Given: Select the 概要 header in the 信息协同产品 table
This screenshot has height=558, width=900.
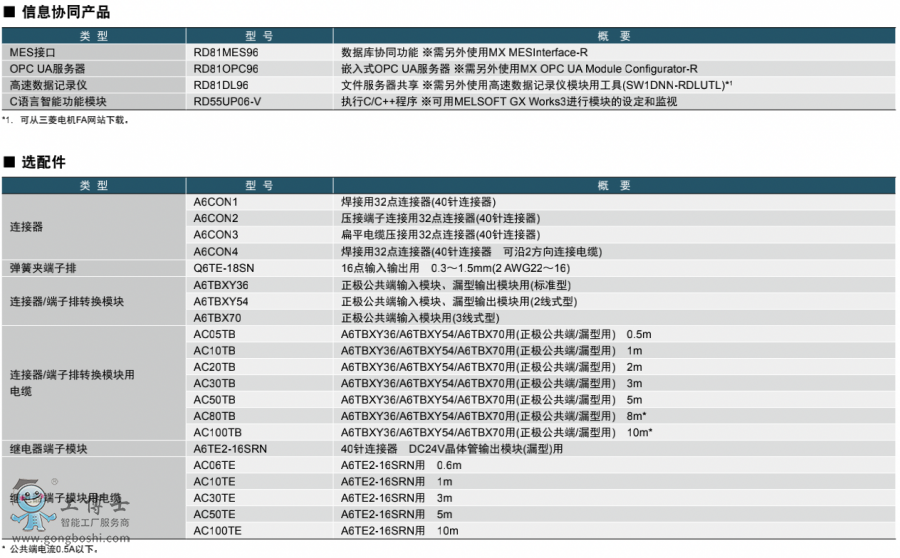Looking at the screenshot, I should 614,36.
